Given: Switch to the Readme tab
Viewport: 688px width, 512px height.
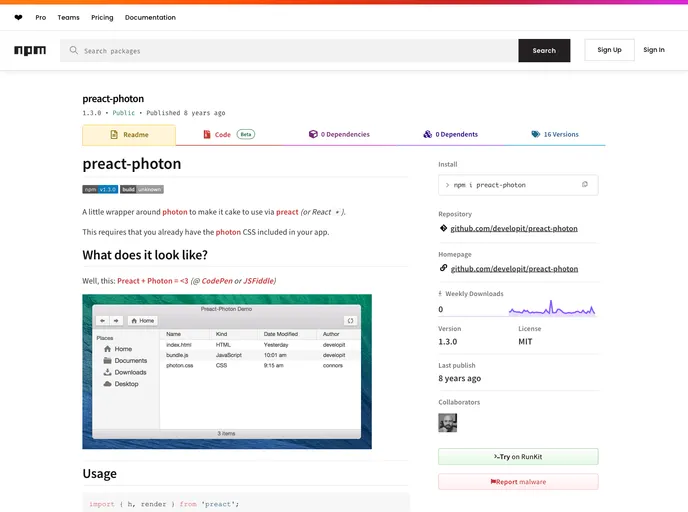Looking at the screenshot, I should pyautogui.click(x=129, y=135).
